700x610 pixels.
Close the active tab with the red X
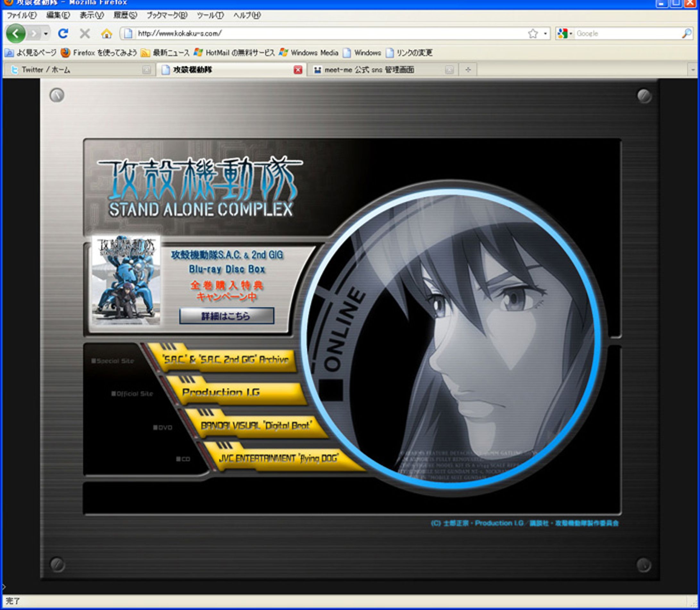point(298,70)
